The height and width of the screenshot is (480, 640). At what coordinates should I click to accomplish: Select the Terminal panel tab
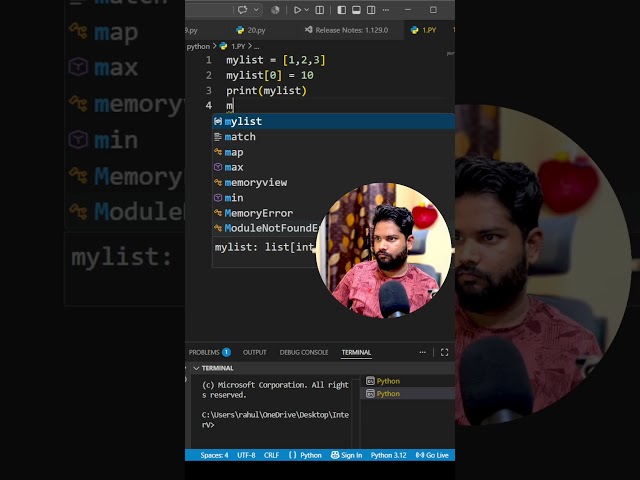coord(356,352)
